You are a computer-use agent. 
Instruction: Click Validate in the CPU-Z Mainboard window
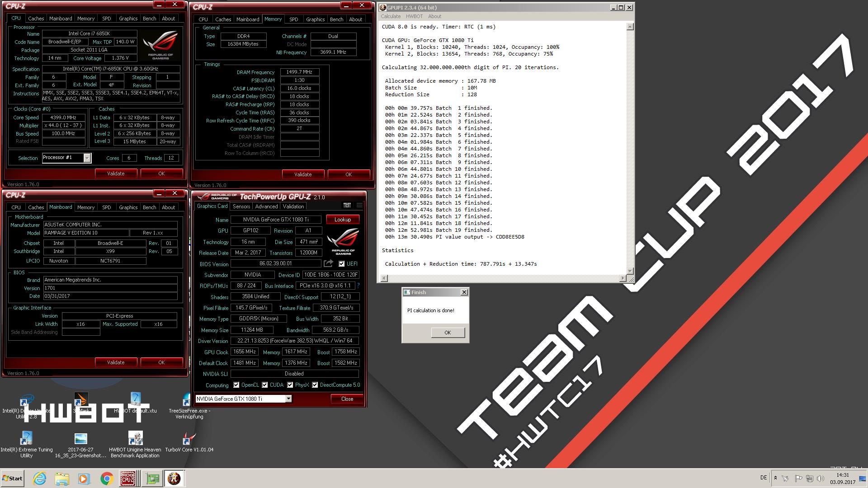point(116,362)
